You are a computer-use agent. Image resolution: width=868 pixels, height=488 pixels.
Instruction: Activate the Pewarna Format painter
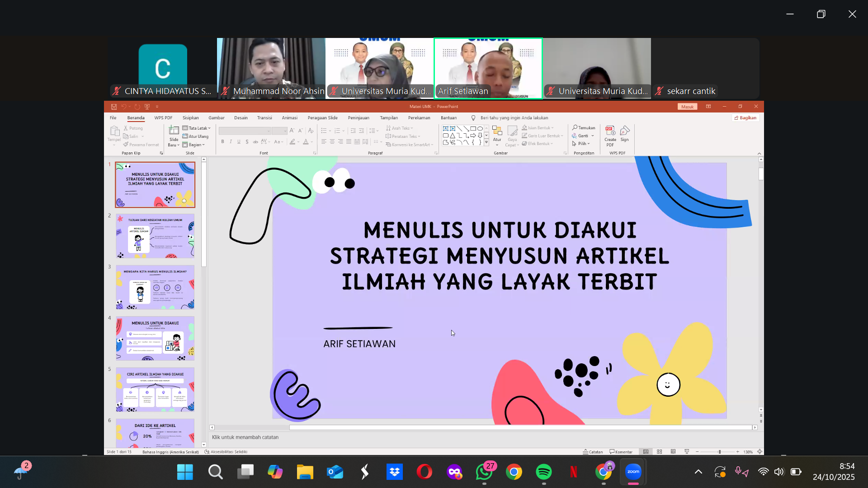tap(141, 145)
